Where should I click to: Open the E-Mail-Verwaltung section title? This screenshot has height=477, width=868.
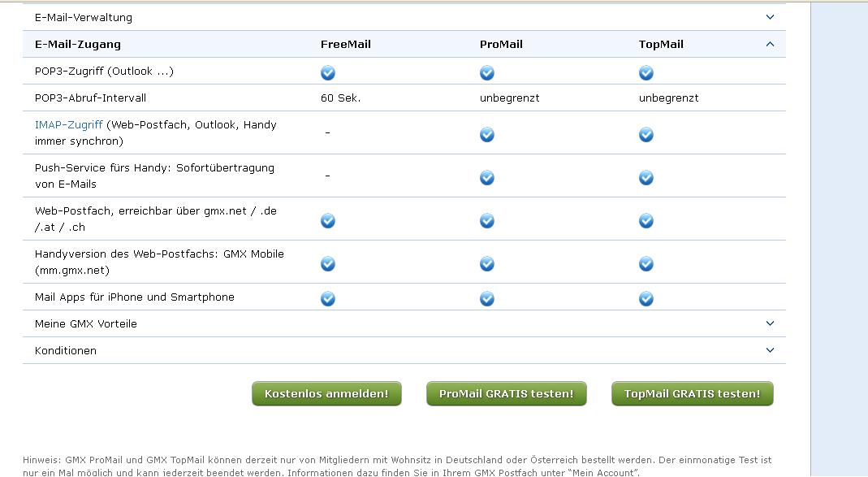click(x=84, y=18)
